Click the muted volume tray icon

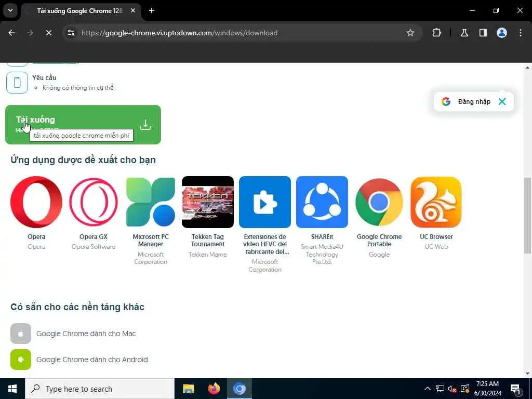pos(453,389)
